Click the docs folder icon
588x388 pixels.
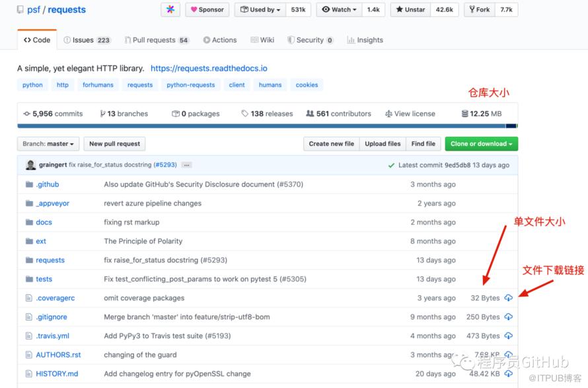pyautogui.click(x=29, y=222)
